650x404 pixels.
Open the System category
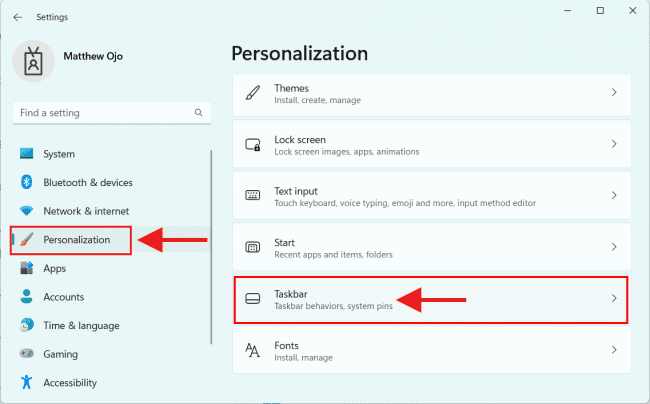coord(59,154)
